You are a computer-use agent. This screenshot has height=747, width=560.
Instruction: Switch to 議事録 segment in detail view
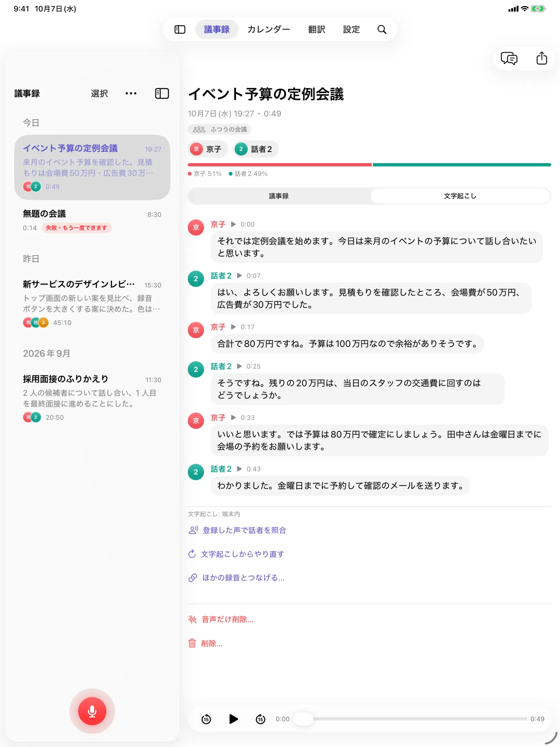tap(279, 196)
